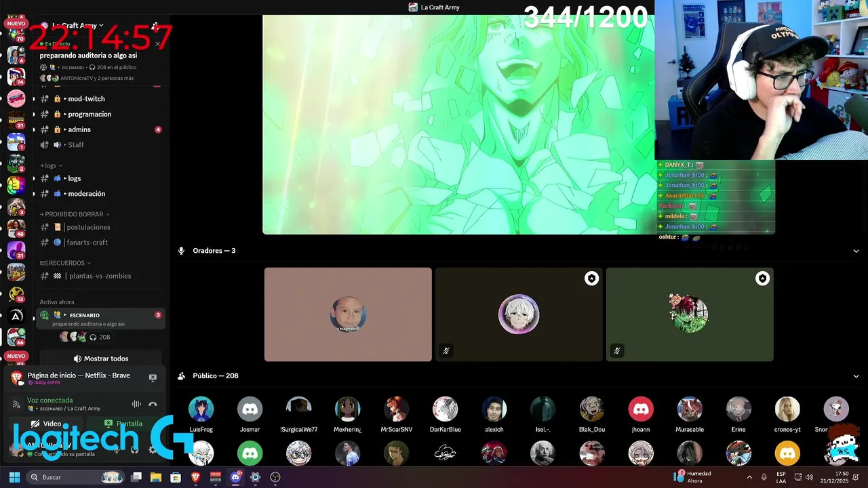Image resolution: width=868 pixels, height=488 pixels.
Task: Open jhoann audience member profile
Action: pyautogui.click(x=641, y=414)
